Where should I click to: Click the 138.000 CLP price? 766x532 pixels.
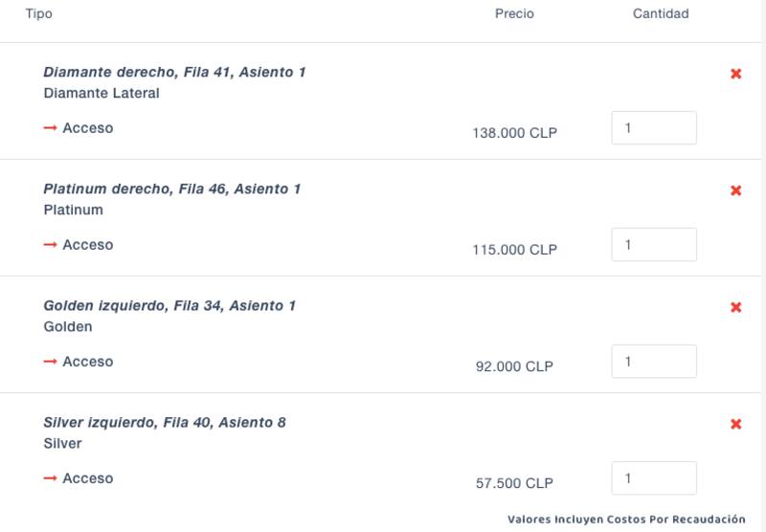(514, 134)
